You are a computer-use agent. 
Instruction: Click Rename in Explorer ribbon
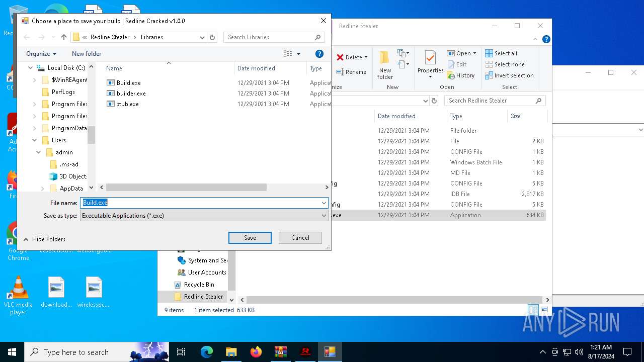click(x=351, y=72)
